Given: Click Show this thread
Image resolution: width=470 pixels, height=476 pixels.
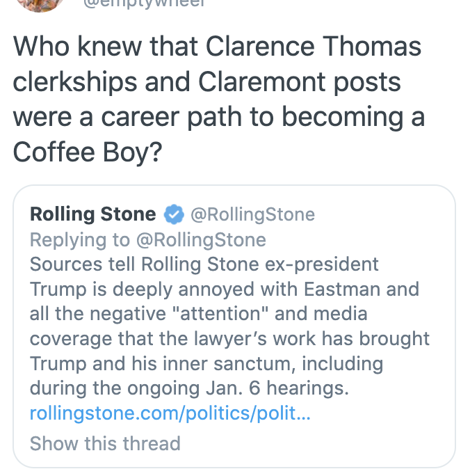Looking at the screenshot, I should [105, 443].
